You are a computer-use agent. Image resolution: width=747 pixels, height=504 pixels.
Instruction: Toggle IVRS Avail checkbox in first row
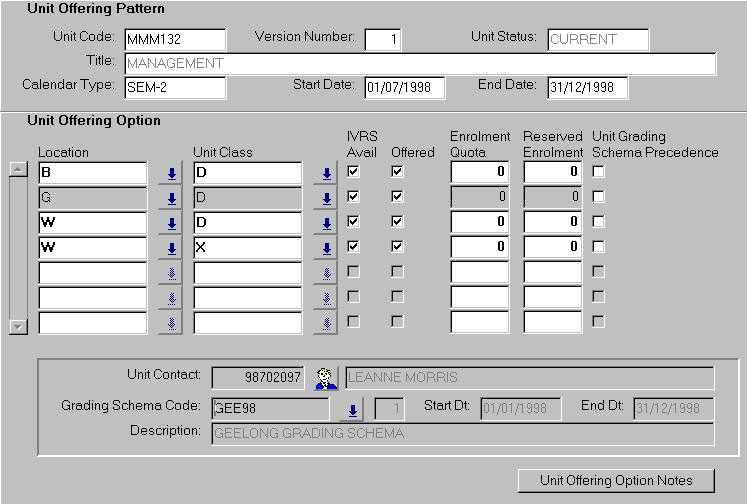point(353,172)
